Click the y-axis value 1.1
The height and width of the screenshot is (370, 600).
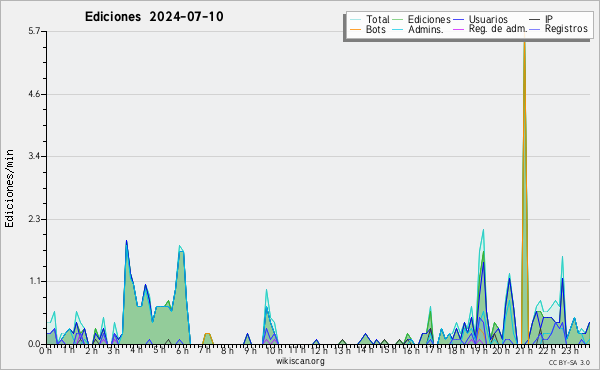pyautogui.click(x=34, y=281)
